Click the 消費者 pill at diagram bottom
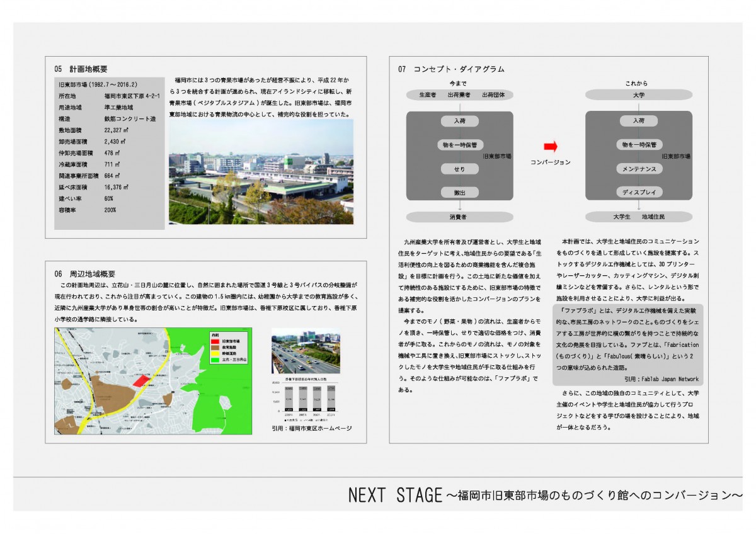Image resolution: width=756 pixels, height=534 pixels. pos(459,217)
